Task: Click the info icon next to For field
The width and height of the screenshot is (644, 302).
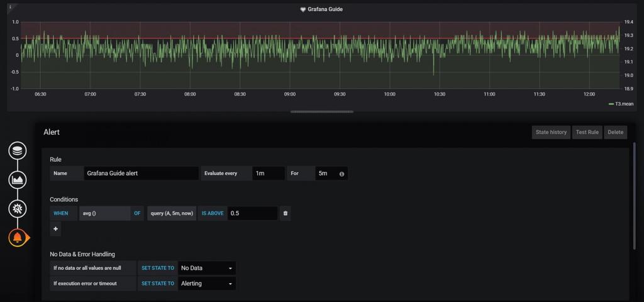Action: [341, 174]
